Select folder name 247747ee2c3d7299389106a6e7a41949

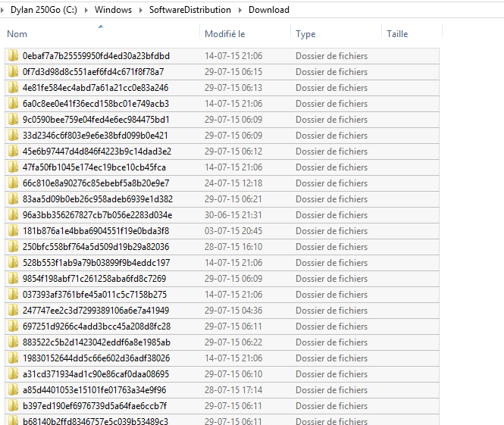pyautogui.click(x=95, y=311)
